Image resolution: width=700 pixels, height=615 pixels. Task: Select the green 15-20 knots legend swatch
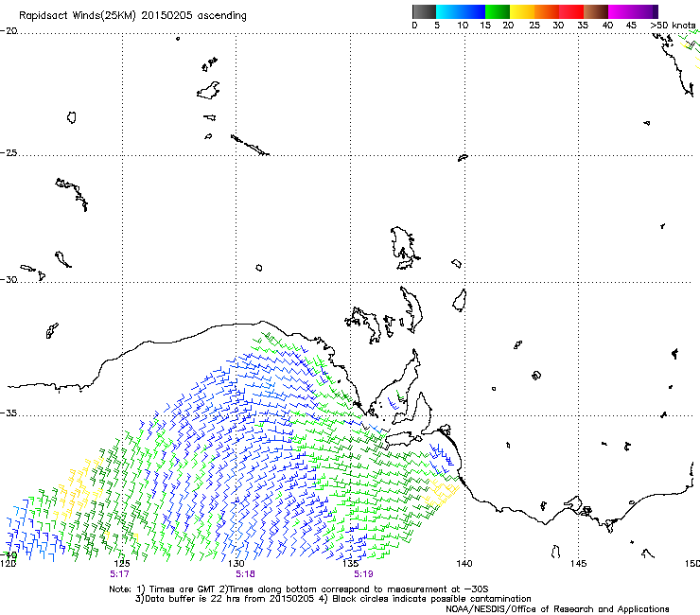(498, 12)
